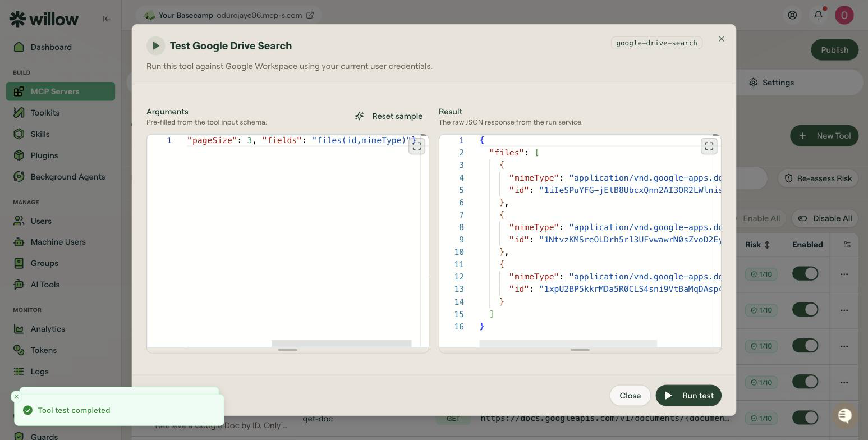Click the Groups icon in sidebar
This screenshot has height=440, width=868.
[x=19, y=263]
